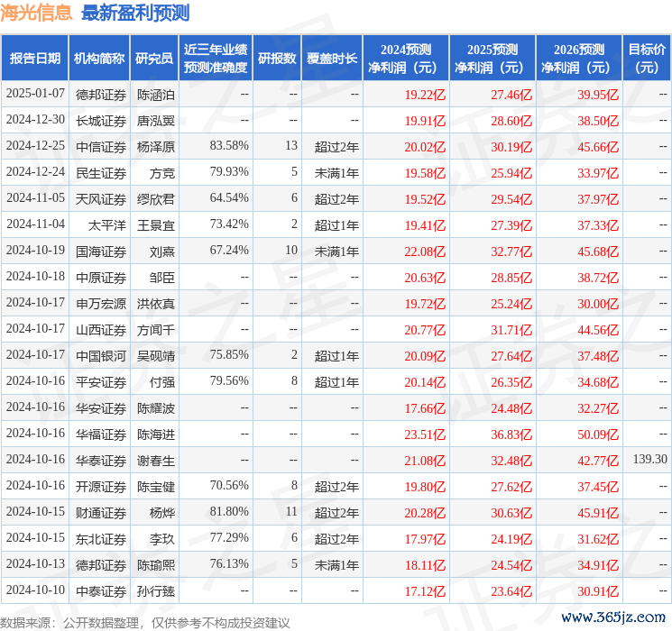The image size is (672, 631).
Task: Select institution 平安证券
Action: click(101, 382)
